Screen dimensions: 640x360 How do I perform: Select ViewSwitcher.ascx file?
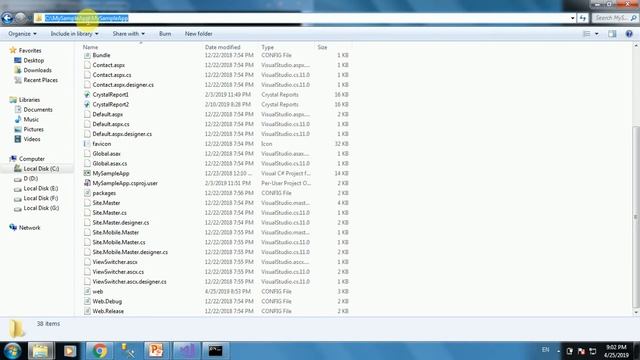[x=115, y=262]
